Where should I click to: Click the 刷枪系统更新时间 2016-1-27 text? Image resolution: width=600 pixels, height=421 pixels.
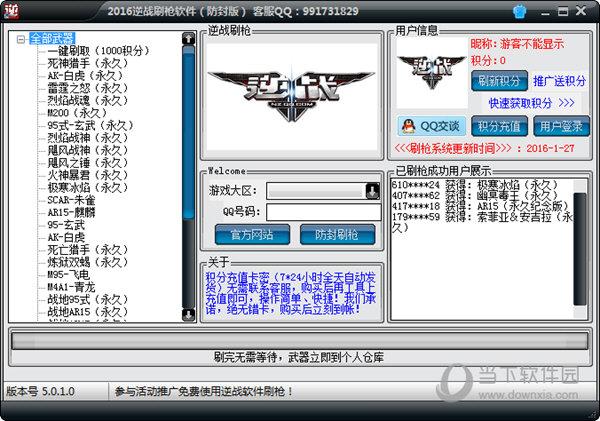click(x=484, y=148)
